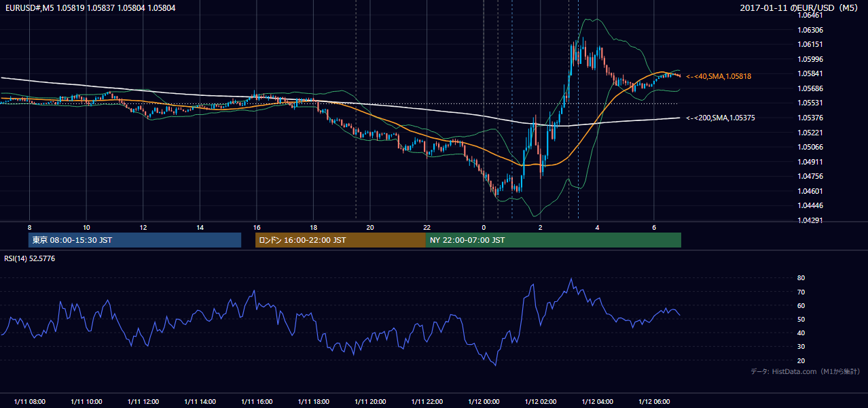868x408 pixels.
Task: Click price axis value 1.05996
Action: click(811, 59)
